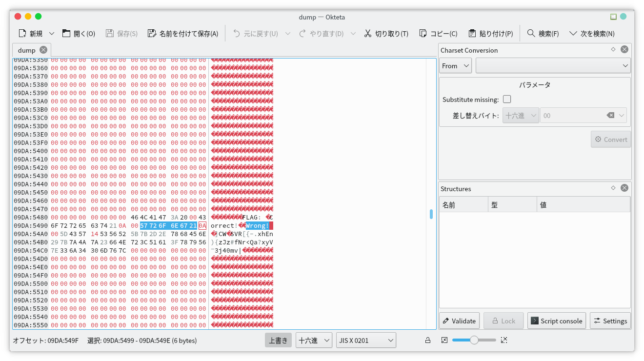The height and width of the screenshot is (361, 644).
Task: Click the 型 column header
Action: [x=512, y=204]
